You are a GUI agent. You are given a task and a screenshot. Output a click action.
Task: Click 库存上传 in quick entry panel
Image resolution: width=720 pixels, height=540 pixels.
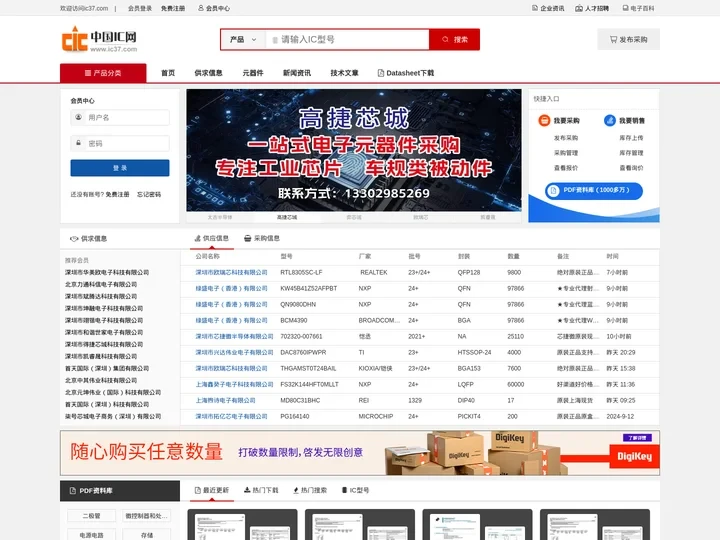point(631,138)
